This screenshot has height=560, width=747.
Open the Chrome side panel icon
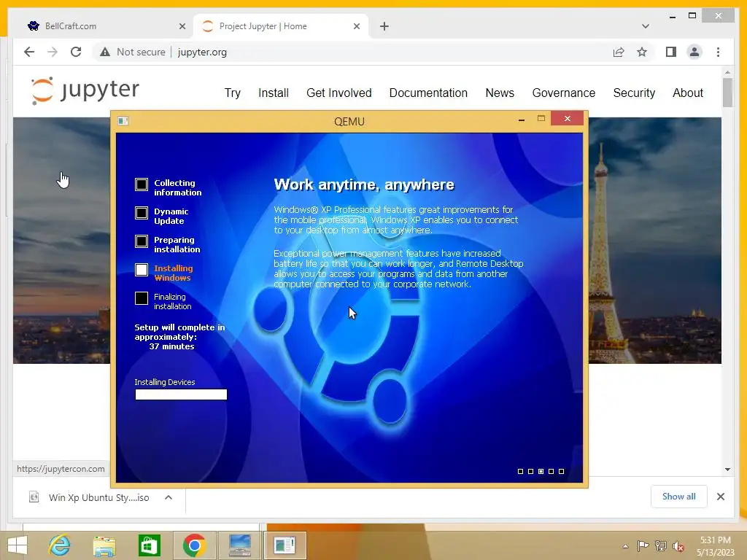pyautogui.click(x=671, y=52)
